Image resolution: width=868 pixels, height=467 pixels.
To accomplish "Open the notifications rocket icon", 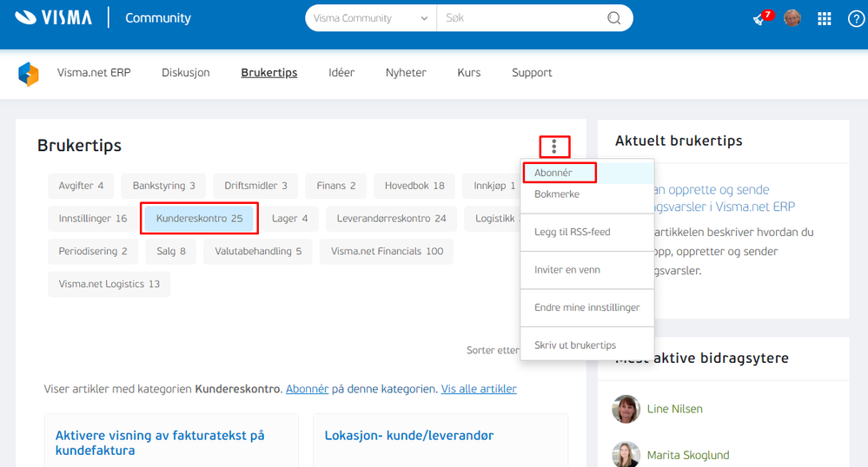I will point(760,19).
